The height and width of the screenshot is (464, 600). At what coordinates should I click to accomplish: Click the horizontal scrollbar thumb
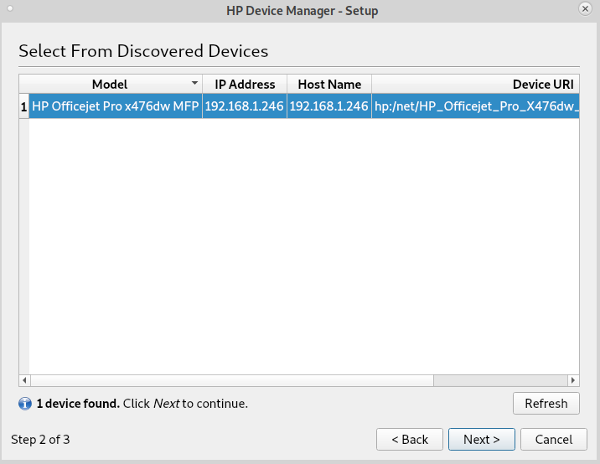[x=232, y=380]
